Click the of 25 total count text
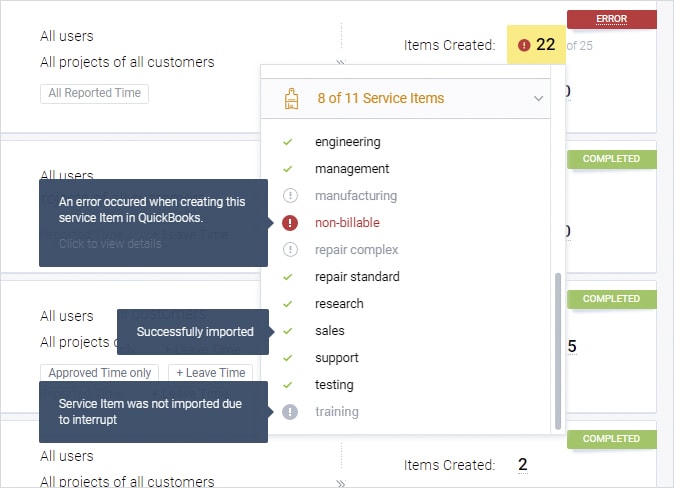The width and height of the screenshot is (674, 488). [579, 46]
